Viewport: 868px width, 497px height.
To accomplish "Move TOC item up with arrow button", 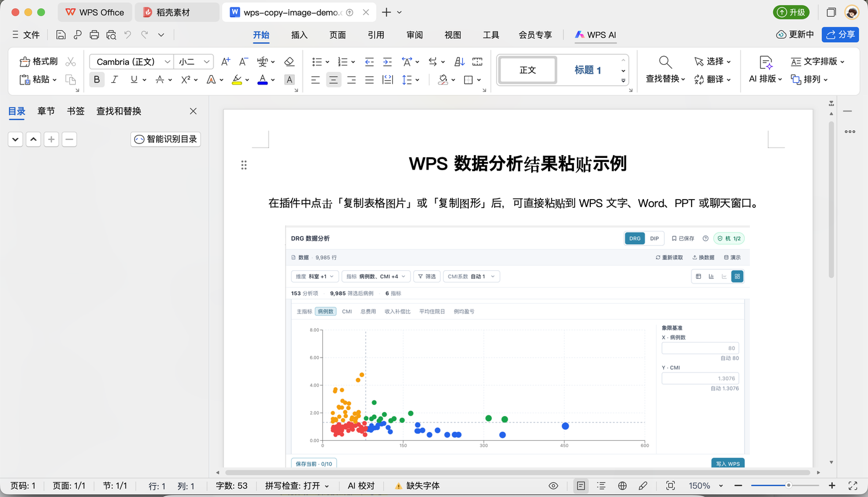I will 34,139.
